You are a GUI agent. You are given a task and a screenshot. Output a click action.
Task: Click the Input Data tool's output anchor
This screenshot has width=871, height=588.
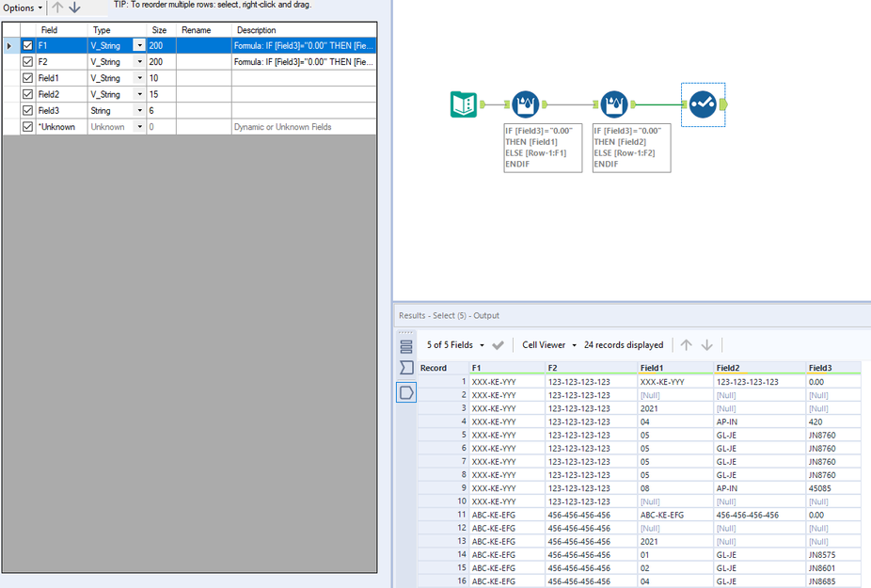[x=483, y=103]
